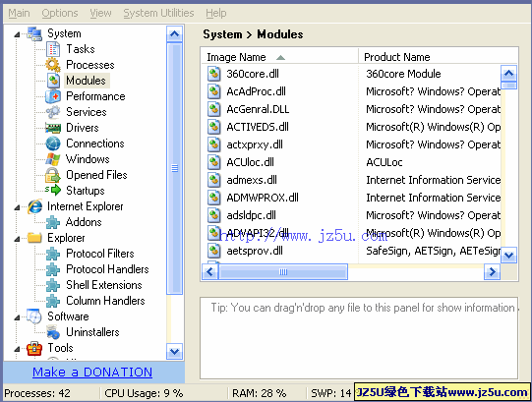Click the Opened Files lock icon
Screen dimensions: 532x402
click(53, 175)
